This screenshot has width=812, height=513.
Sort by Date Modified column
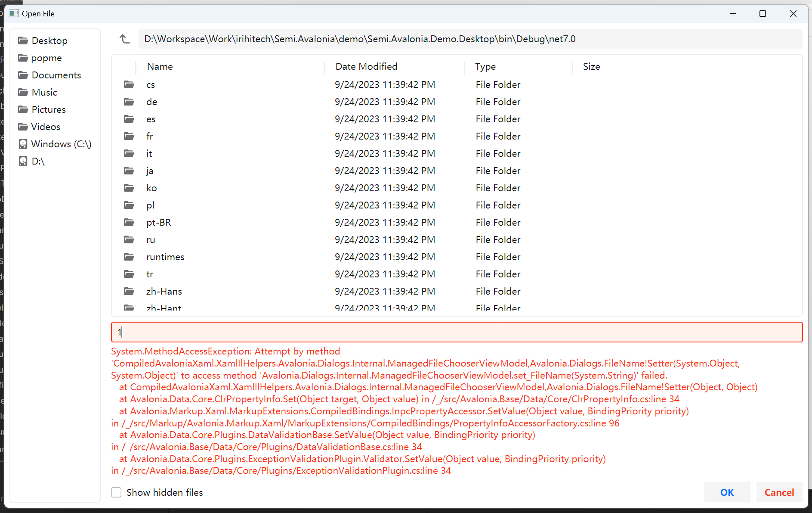tap(366, 66)
